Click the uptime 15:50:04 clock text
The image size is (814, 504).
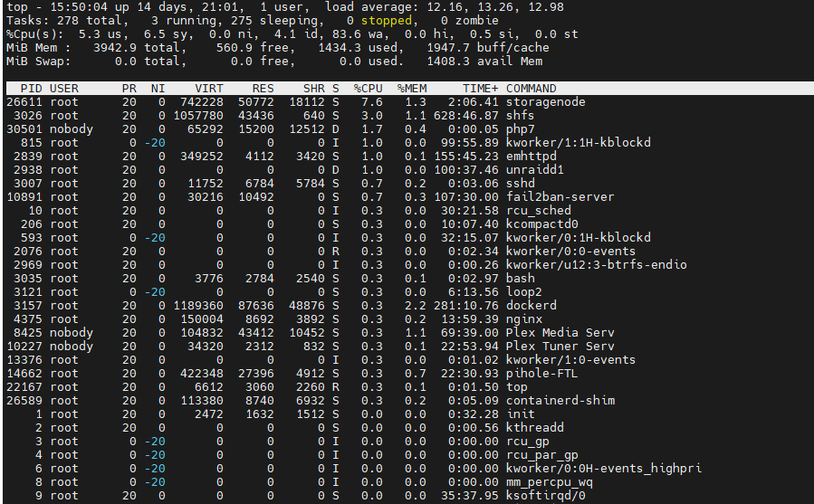79,6
